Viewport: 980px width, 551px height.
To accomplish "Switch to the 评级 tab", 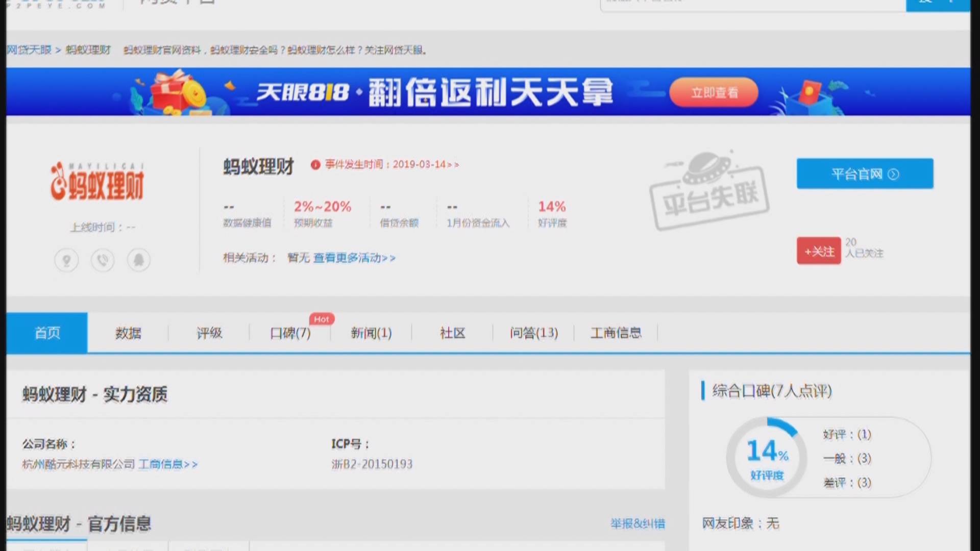I will pyautogui.click(x=209, y=333).
